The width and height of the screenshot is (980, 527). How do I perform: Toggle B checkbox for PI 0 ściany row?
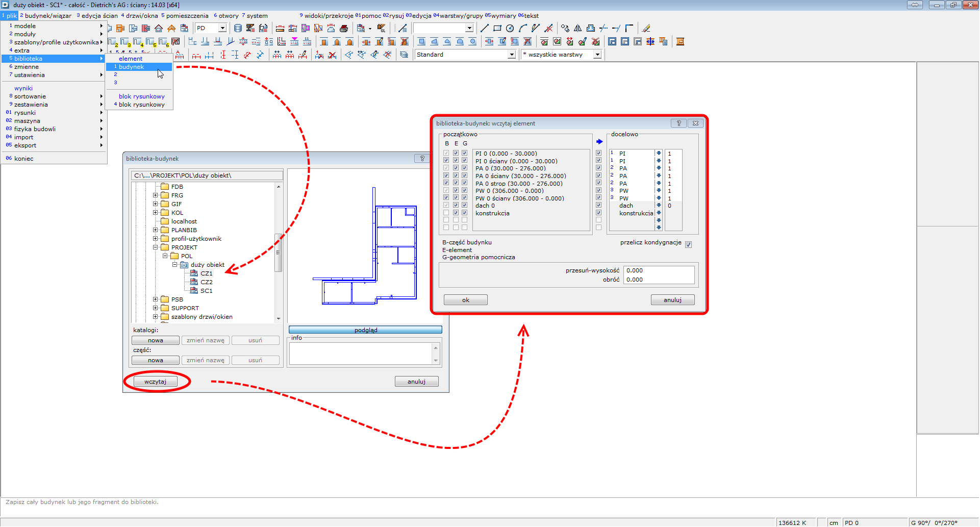point(446,160)
